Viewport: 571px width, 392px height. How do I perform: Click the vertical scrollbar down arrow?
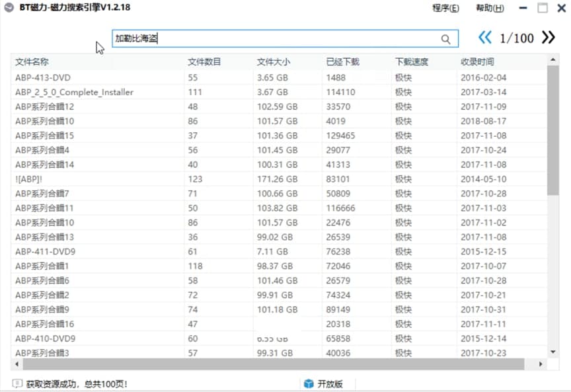click(x=553, y=352)
